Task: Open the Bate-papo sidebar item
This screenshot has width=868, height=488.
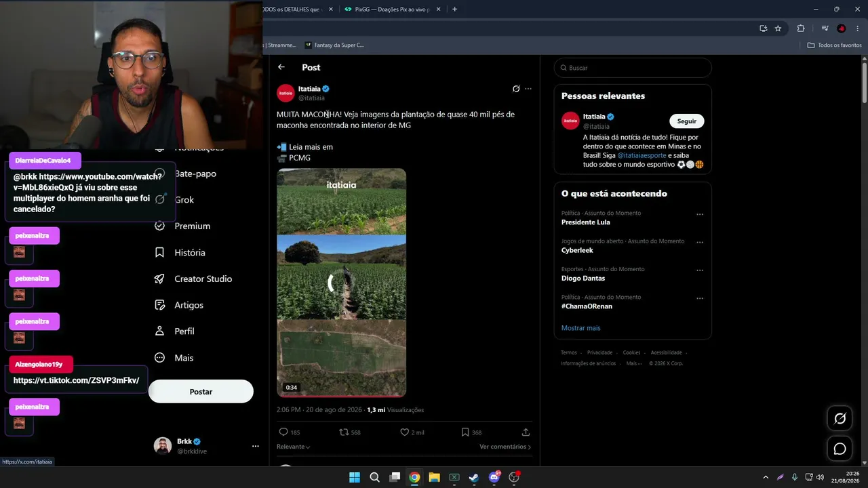Action: 185,174
